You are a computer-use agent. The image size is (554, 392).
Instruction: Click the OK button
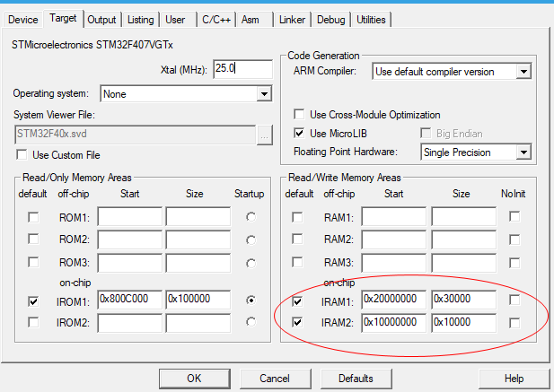pyautogui.click(x=194, y=379)
